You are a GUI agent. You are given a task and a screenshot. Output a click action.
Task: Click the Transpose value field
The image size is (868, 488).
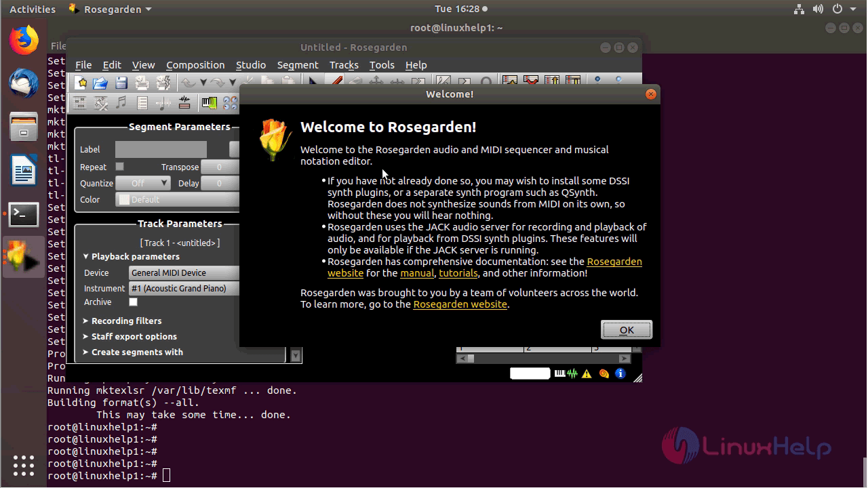pos(220,167)
